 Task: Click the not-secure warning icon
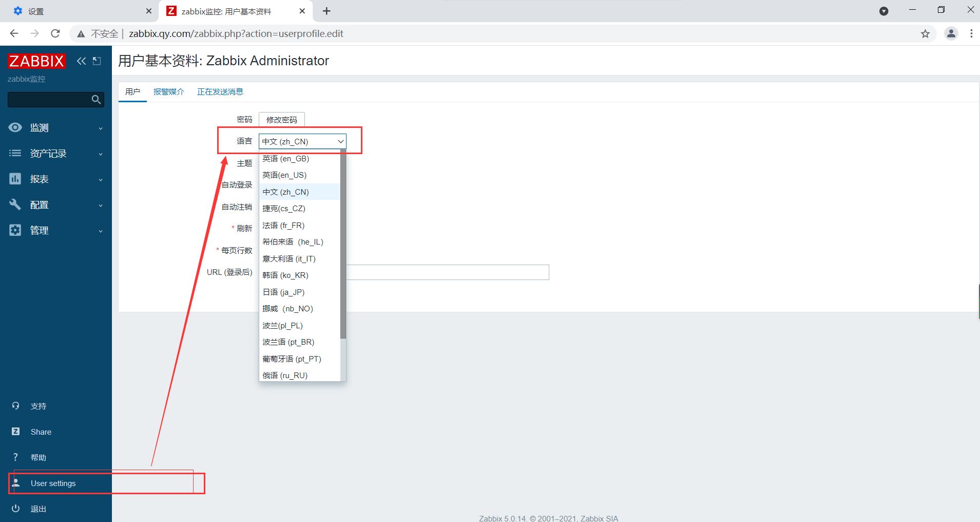(x=81, y=34)
